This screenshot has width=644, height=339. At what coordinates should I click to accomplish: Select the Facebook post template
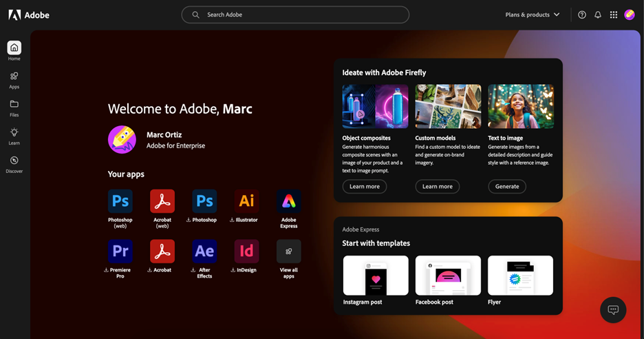(x=448, y=275)
